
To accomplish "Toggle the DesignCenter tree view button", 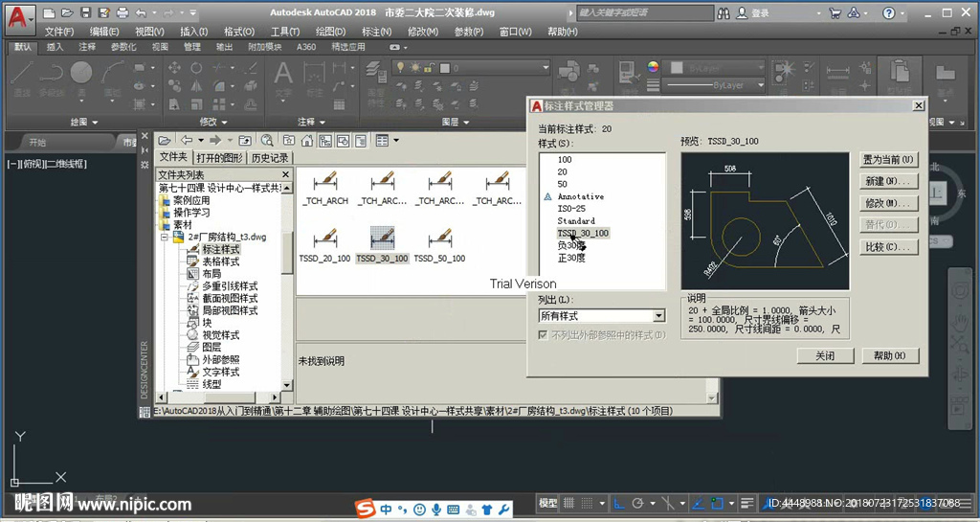I will click(x=325, y=141).
